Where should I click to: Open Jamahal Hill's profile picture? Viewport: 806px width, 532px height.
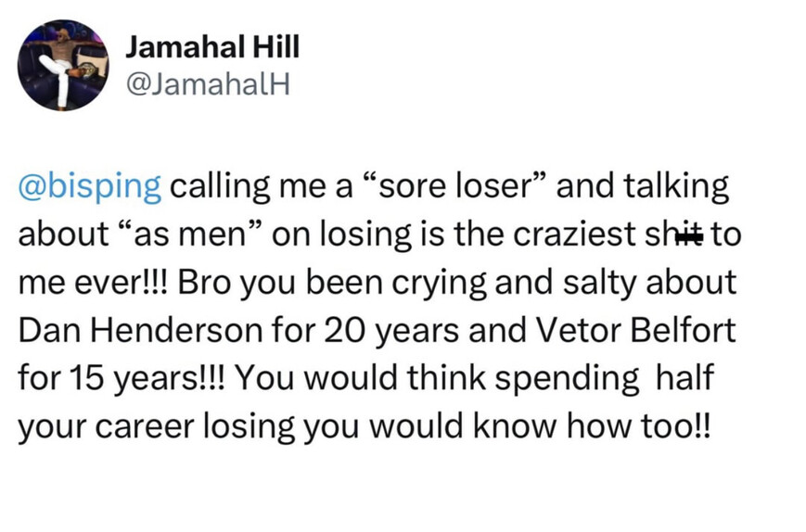[63, 65]
